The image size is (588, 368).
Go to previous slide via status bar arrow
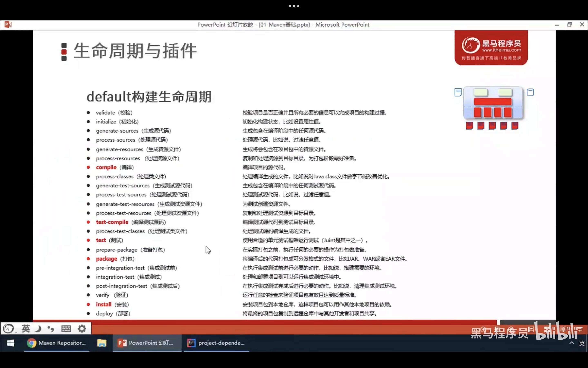[x=483, y=329]
